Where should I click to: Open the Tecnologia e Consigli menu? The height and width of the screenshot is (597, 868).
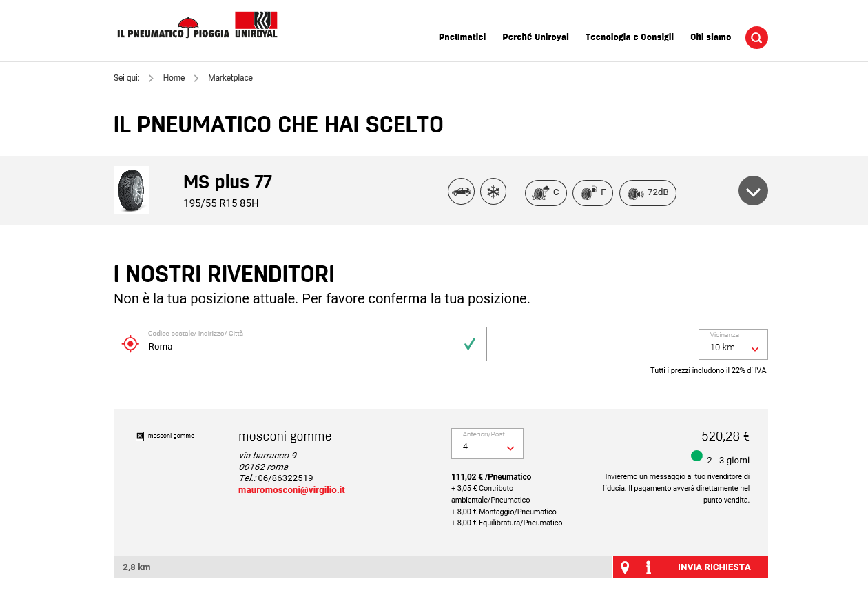629,37
